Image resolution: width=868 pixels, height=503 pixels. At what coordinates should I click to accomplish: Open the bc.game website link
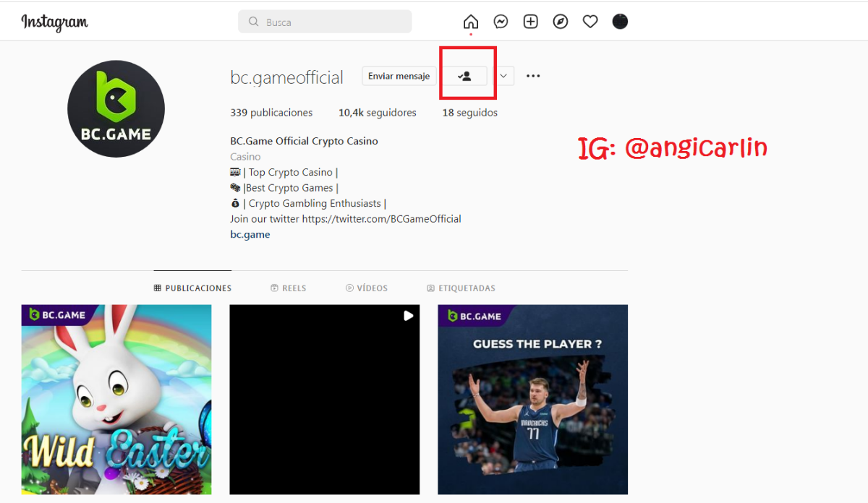[x=250, y=235]
